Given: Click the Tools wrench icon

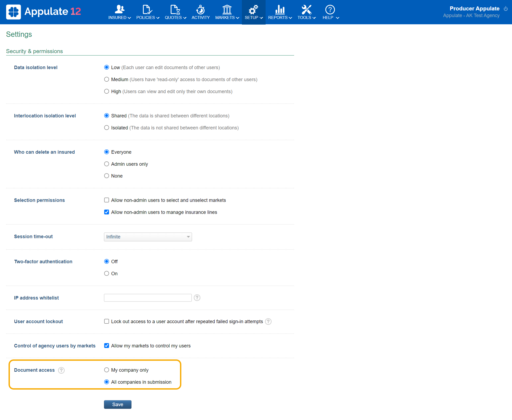Looking at the screenshot, I should (x=306, y=10).
